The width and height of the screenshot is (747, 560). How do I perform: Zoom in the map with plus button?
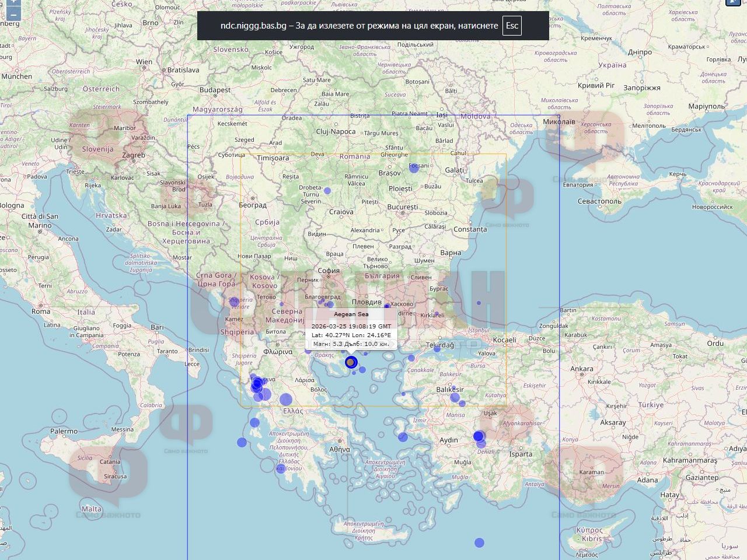point(13,2)
